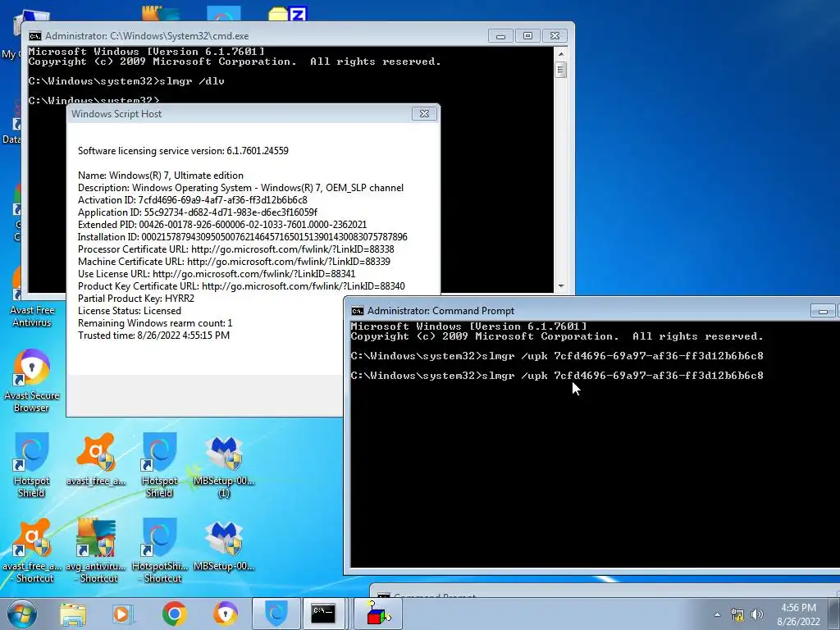This screenshot has width=840, height=630.
Task: Open avast_free_a... - Shortcut icon
Action: click(x=31, y=550)
